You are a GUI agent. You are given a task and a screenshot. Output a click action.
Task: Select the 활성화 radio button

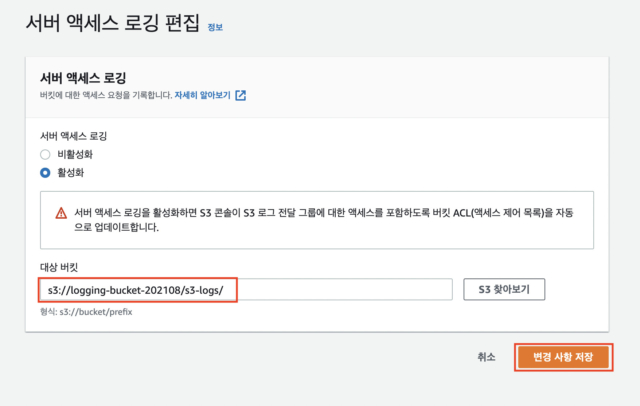45,173
